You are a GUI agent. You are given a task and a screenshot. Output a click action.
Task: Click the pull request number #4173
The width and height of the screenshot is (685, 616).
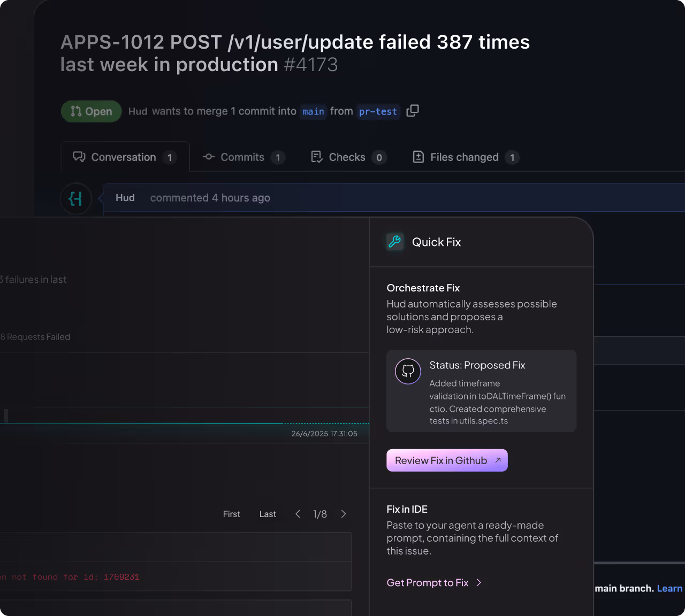coord(311,65)
